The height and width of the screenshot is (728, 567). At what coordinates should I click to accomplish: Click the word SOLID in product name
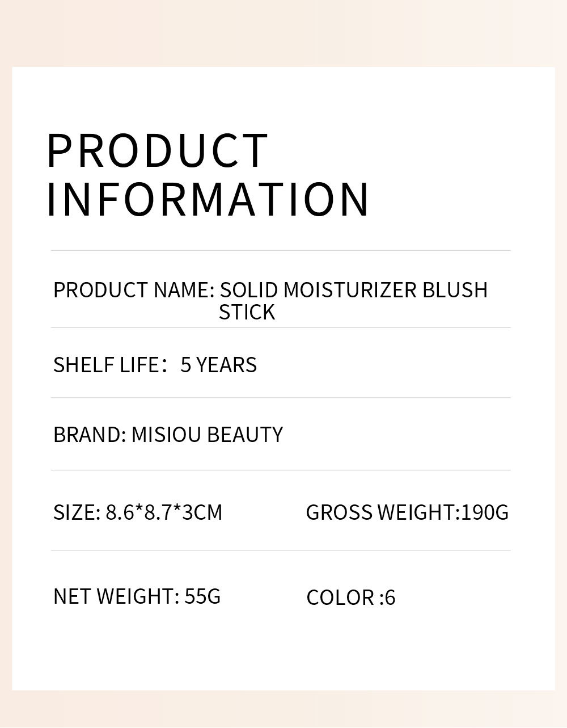click(x=249, y=290)
